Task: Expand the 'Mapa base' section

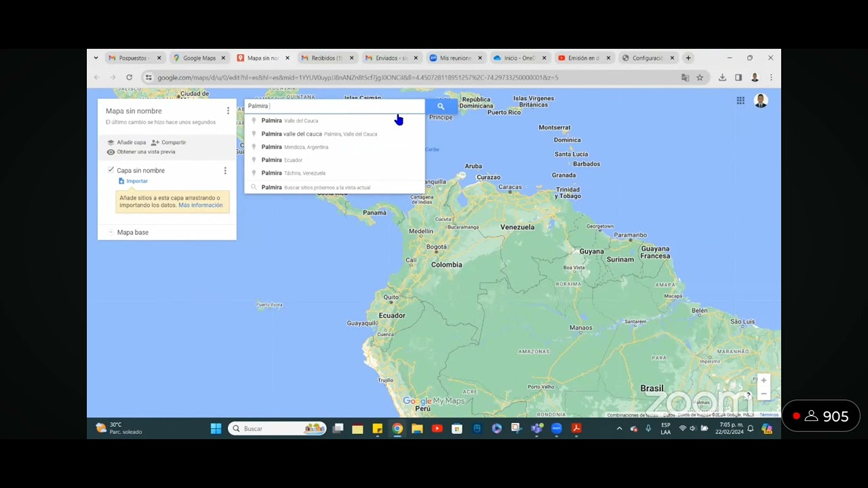Action: click(111, 232)
